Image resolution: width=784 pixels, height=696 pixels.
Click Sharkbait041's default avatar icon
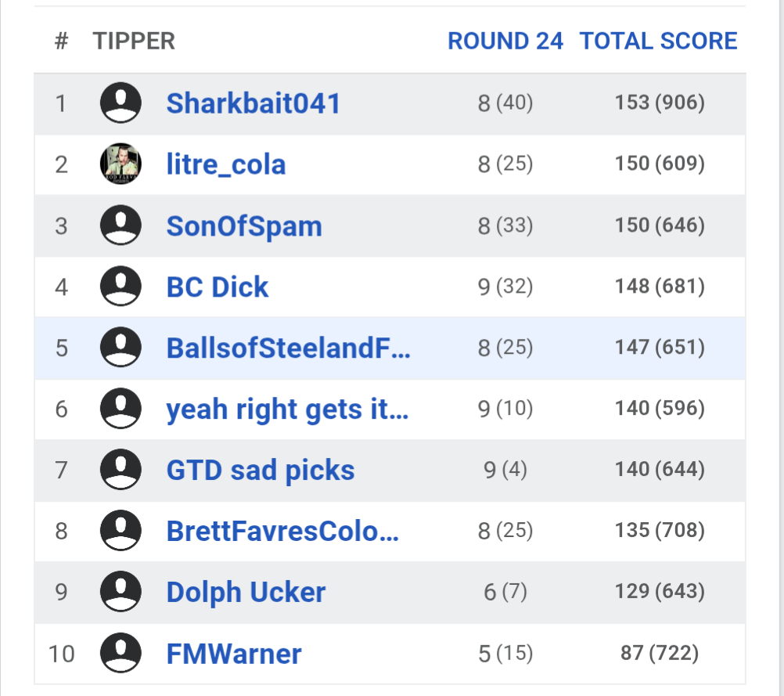tap(121, 103)
